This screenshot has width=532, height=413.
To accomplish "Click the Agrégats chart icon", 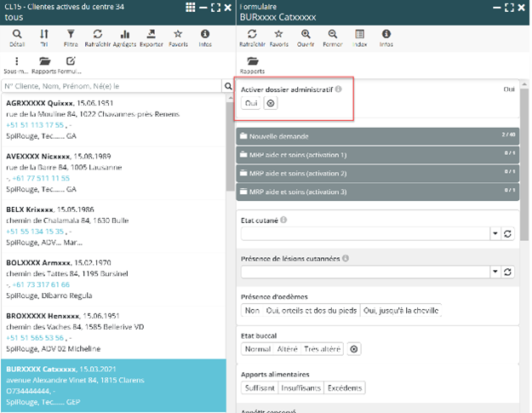I will (x=124, y=37).
